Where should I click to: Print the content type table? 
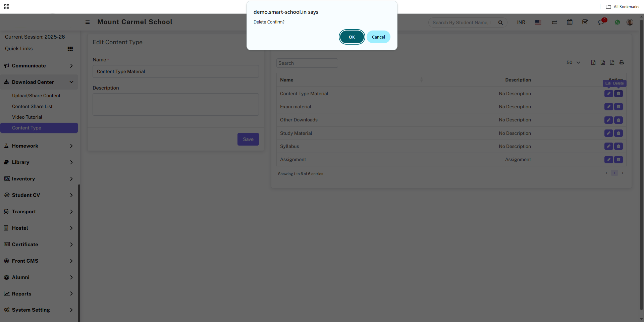(622, 63)
